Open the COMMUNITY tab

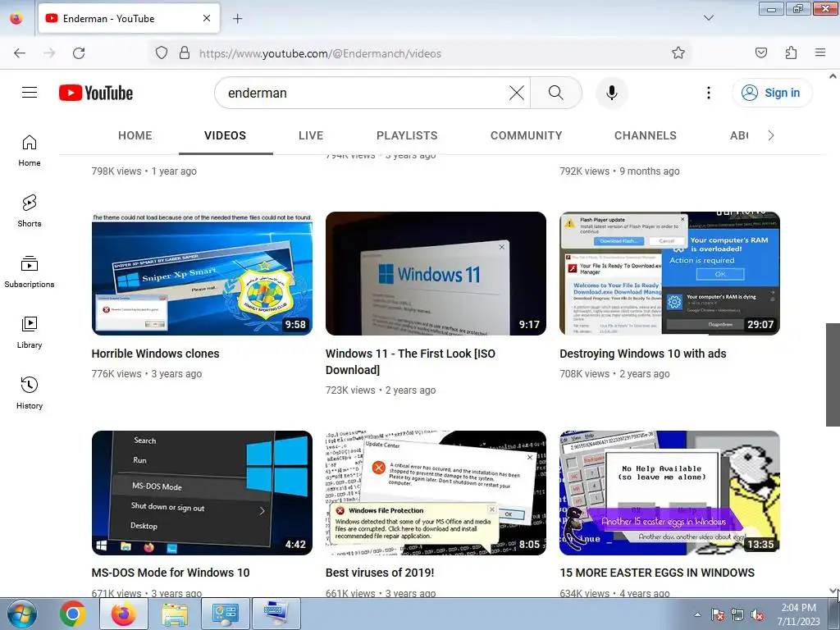526,135
